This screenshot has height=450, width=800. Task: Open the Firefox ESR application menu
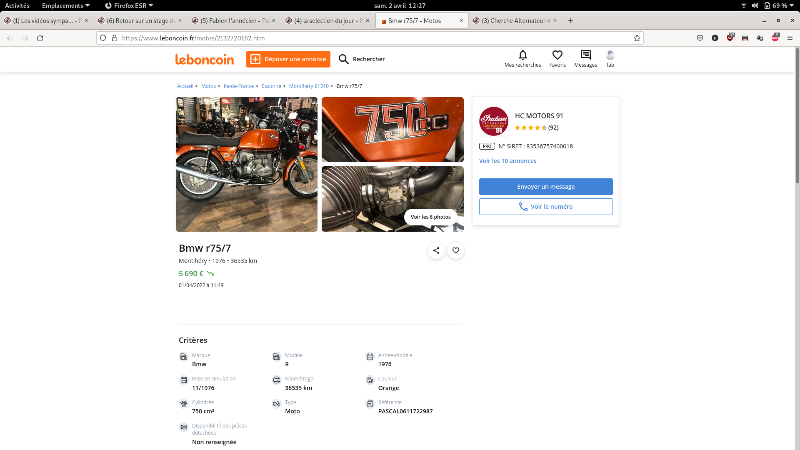pyautogui.click(x=129, y=6)
